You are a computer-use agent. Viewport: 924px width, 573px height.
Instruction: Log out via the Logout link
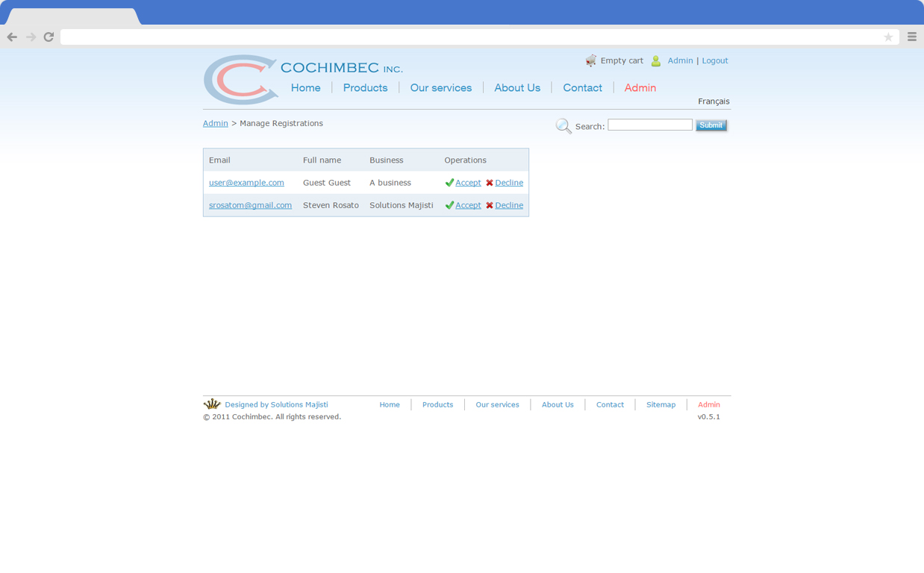(714, 60)
